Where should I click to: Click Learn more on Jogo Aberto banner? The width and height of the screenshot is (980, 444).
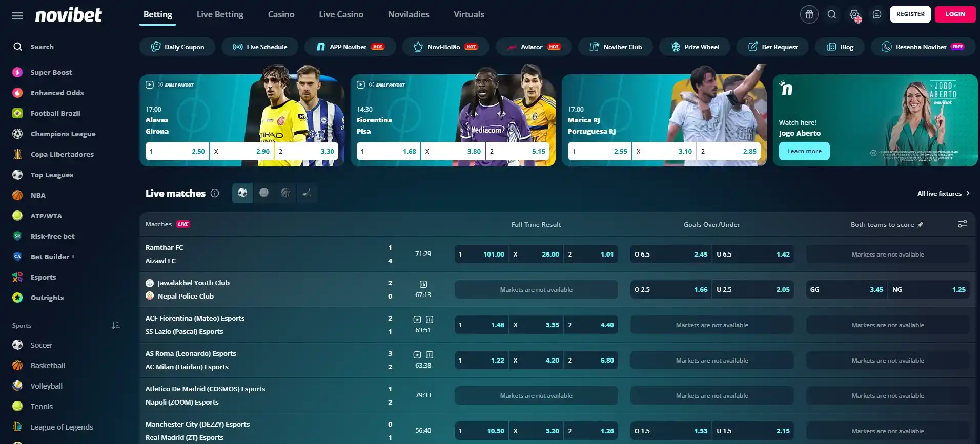coord(804,151)
